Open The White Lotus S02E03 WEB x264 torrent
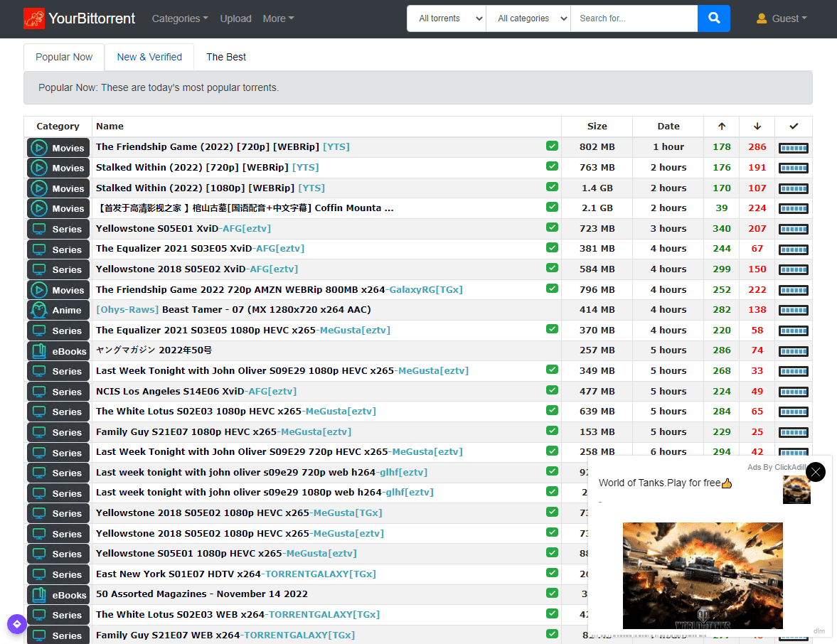 click(238, 615)
